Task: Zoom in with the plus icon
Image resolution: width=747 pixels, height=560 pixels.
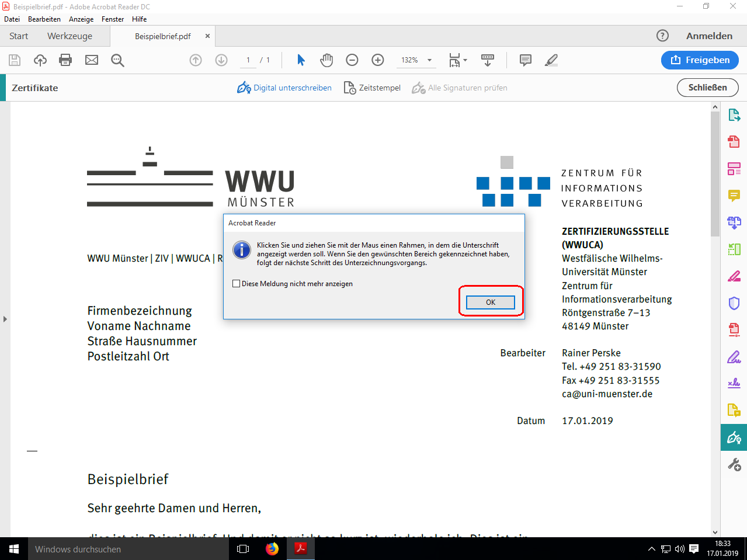Action: [378, 60]
